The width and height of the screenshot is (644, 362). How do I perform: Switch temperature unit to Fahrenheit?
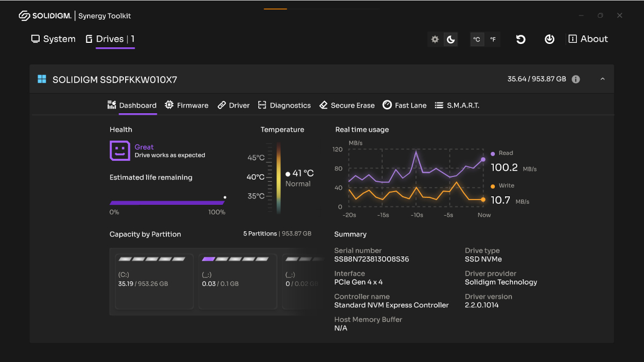pos(493,39)
